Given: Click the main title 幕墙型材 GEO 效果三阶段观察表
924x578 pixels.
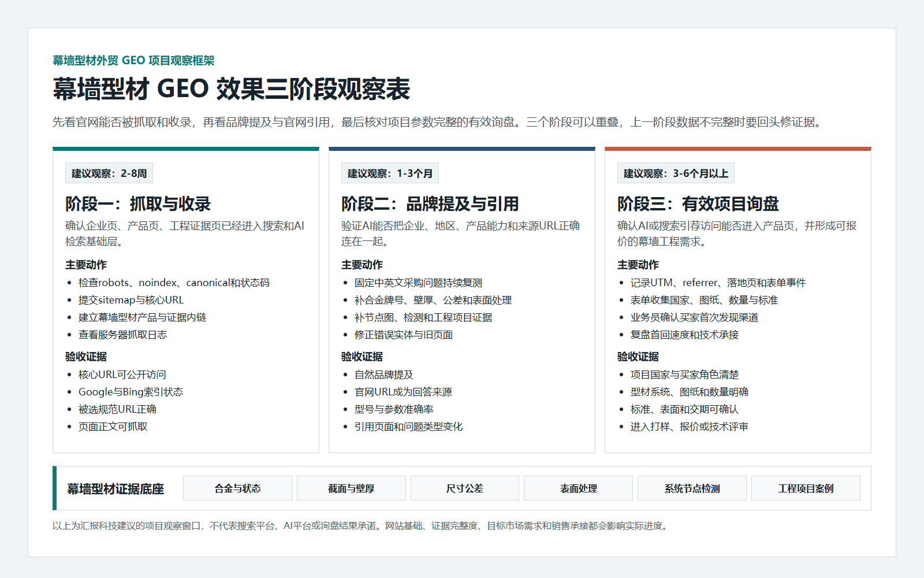Looking at the screenshot, I should pos(232,89).
